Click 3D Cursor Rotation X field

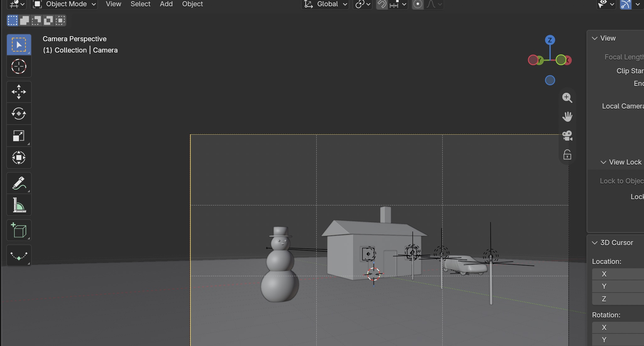tap(618, 327)
